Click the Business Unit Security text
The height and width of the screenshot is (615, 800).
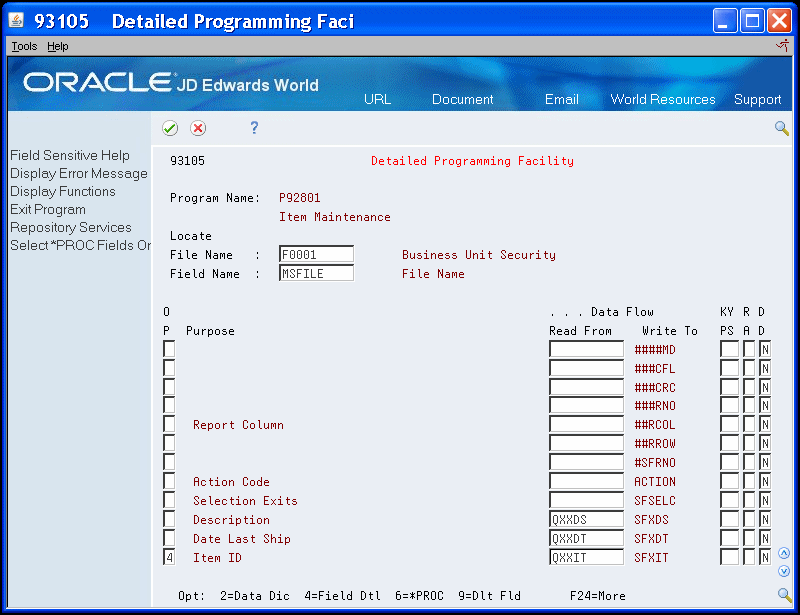479,255
